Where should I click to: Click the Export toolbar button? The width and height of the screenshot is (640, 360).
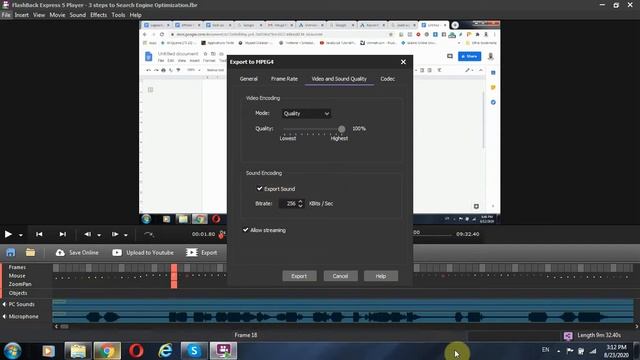pyautogui.click(x=202, y=253)
